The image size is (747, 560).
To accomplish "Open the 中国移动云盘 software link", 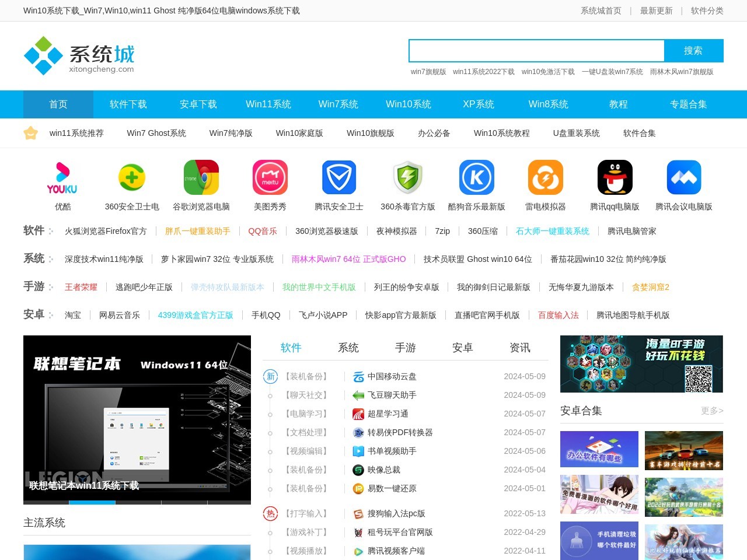I will (392, 377).
